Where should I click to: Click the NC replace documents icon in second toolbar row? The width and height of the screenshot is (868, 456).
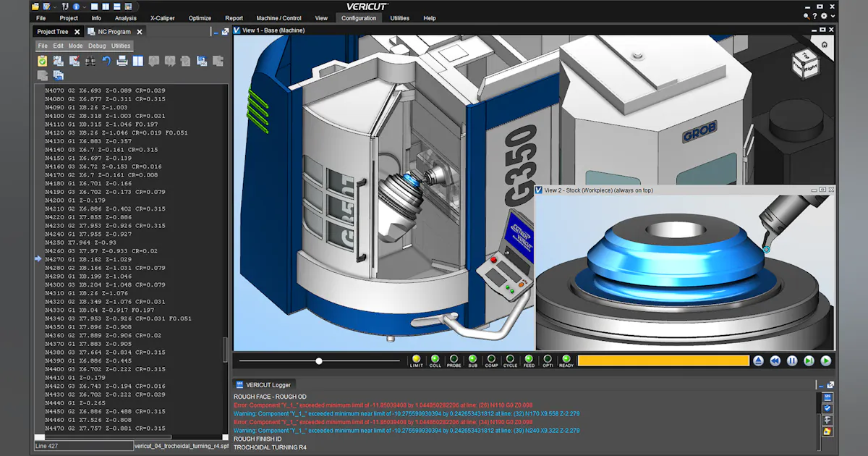(x=59, y=75)
